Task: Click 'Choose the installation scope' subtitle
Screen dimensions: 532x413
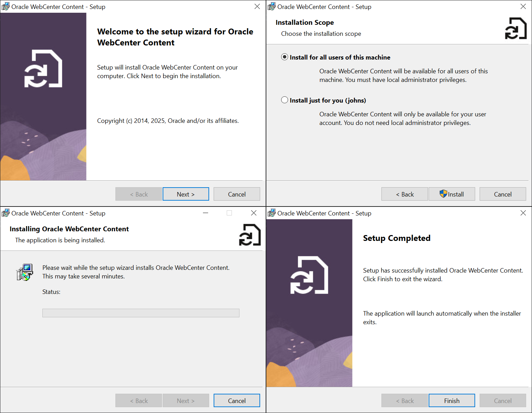Action: coord(321,34)
